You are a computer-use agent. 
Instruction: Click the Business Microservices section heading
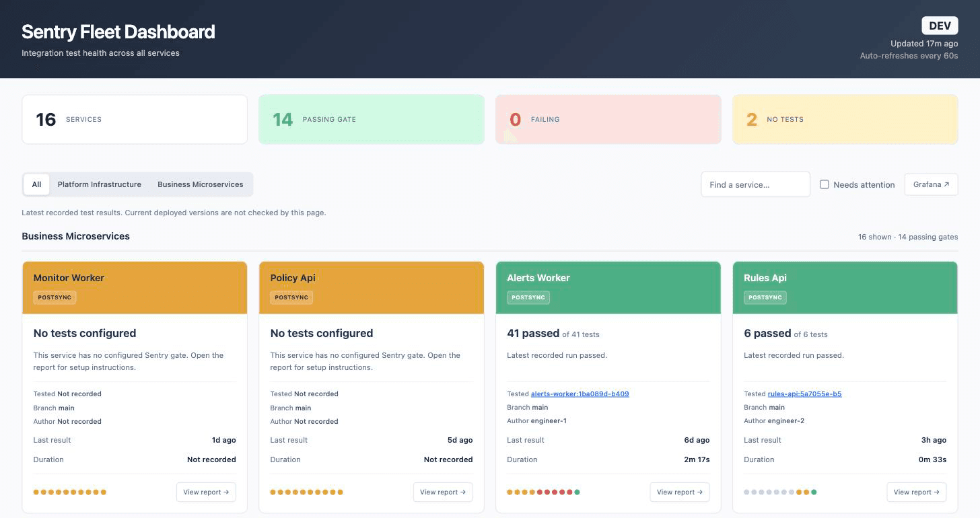tap(75, 236)
